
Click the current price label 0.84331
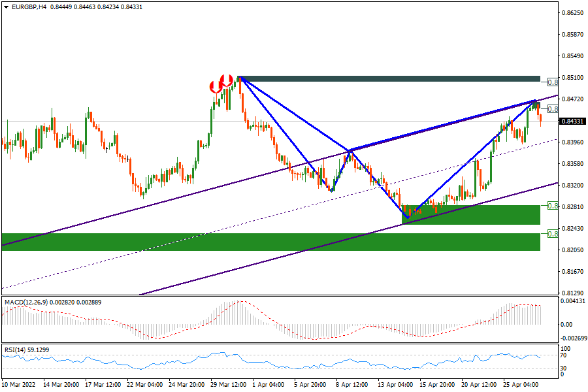pyautogui.click(x=572, y=121)
